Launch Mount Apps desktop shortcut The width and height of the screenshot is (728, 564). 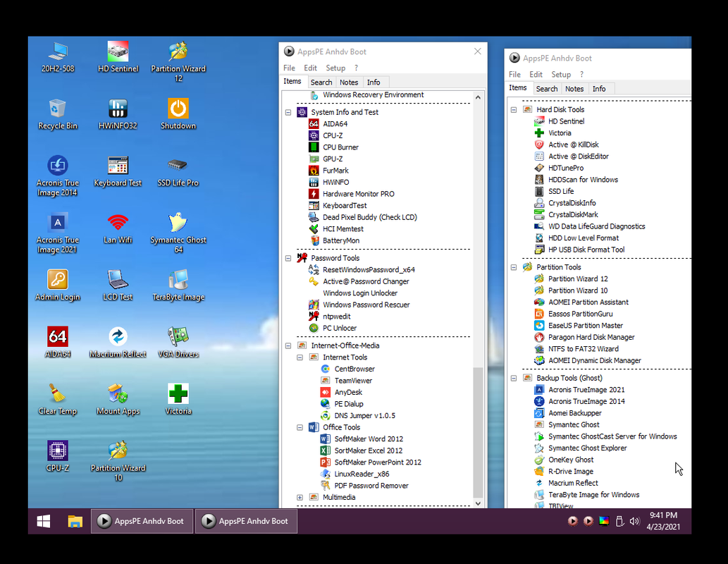click(x=118, y=400)
